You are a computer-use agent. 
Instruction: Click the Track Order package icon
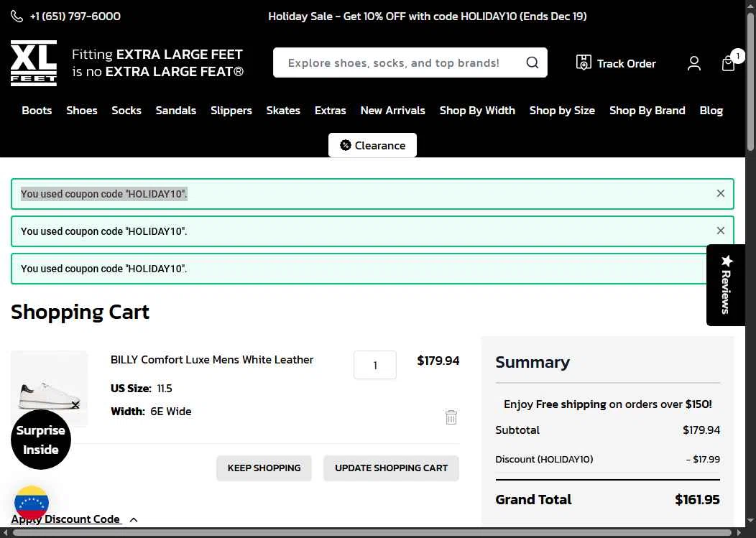coord(584,62)
